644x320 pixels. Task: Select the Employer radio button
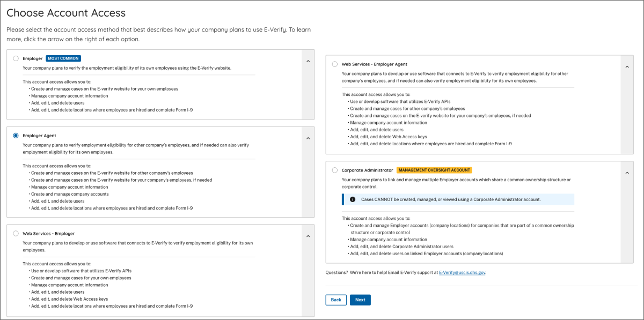point(16,58)
